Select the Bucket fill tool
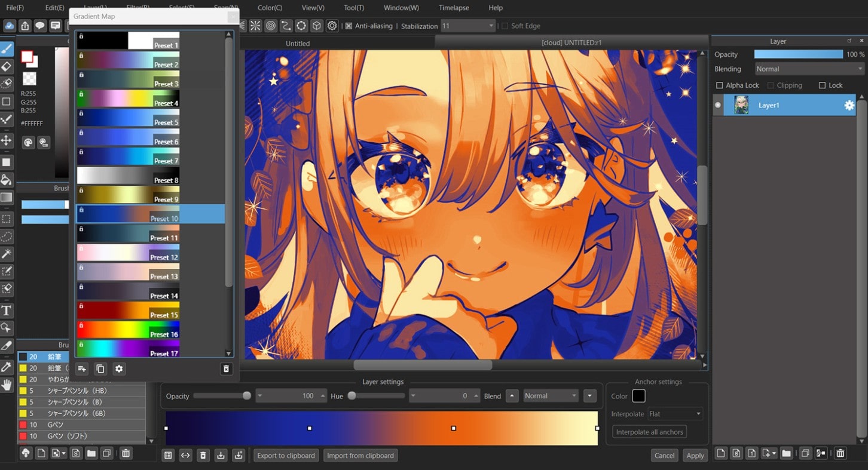This screenshot has height=470, width=868. (x=7, y=180)
